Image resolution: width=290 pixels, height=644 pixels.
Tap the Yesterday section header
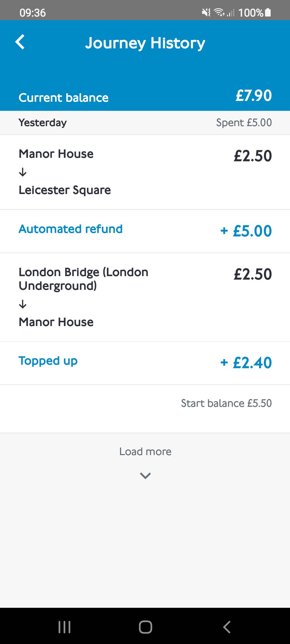[x=43, y=123]
